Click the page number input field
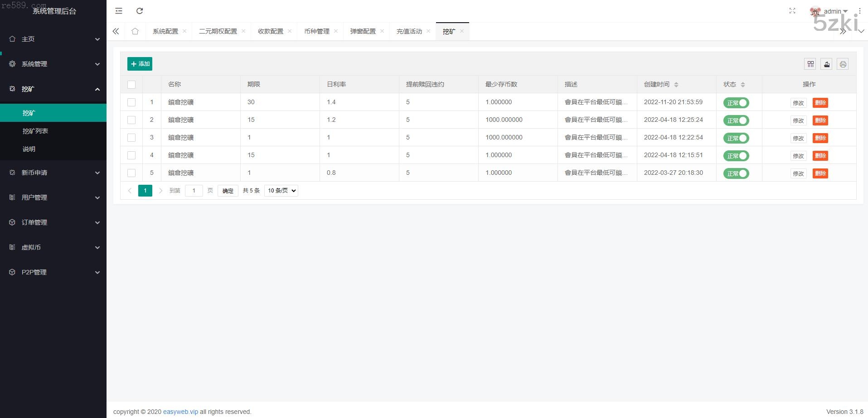 tap(194, 191)
